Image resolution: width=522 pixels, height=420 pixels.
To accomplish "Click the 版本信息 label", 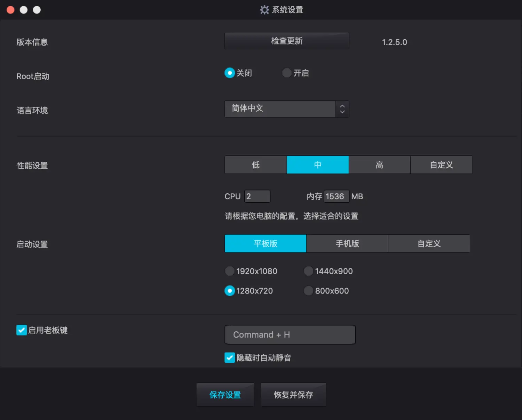I will click(x=32, y=42).
